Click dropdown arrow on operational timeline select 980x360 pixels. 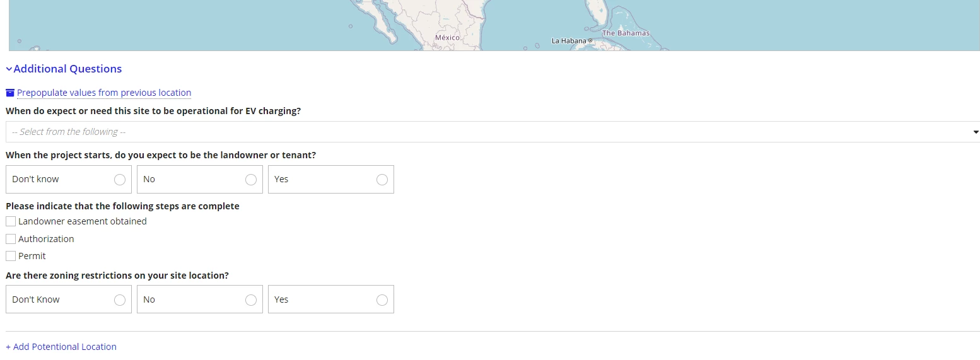[976, 132]
